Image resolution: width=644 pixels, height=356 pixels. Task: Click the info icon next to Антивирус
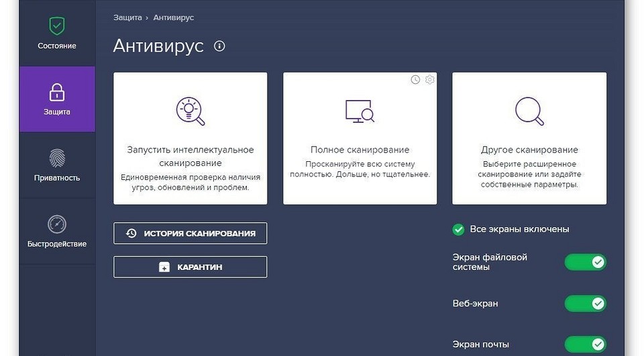pyautogui.click(x=219, y=46)
